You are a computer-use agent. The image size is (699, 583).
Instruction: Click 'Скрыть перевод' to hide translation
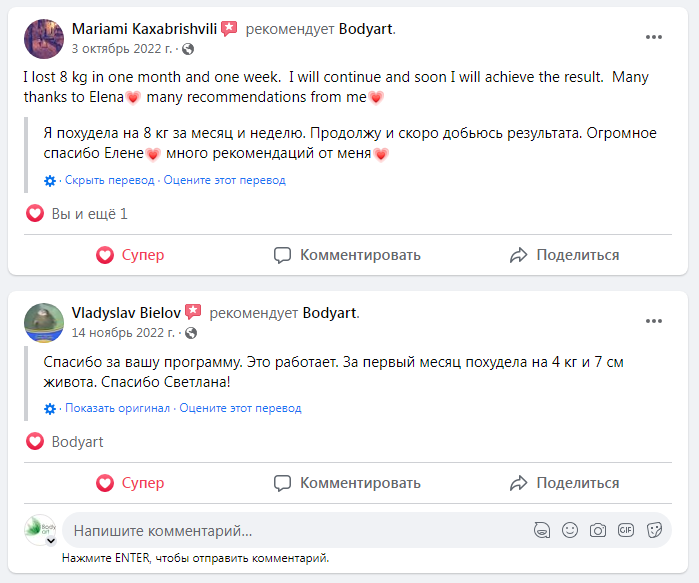click(x=110, y=181)
